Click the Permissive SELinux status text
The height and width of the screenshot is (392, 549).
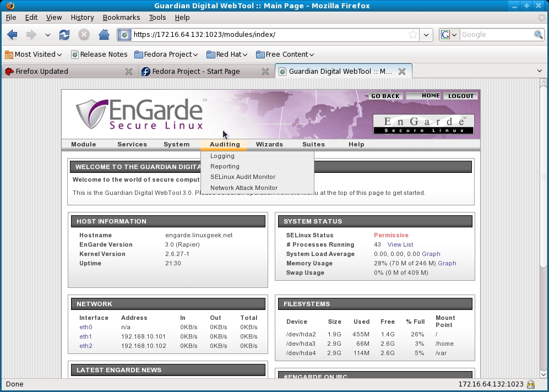tap(391, 235)
